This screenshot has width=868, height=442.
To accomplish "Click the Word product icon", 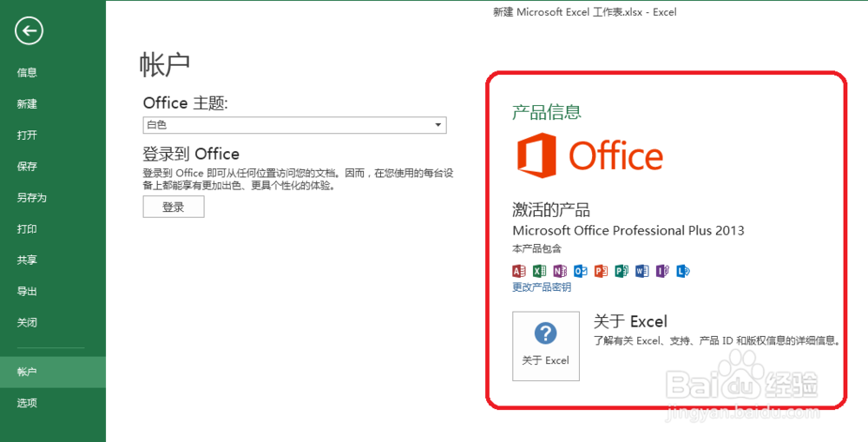I will pyautogui.click(x=641, y=271).
